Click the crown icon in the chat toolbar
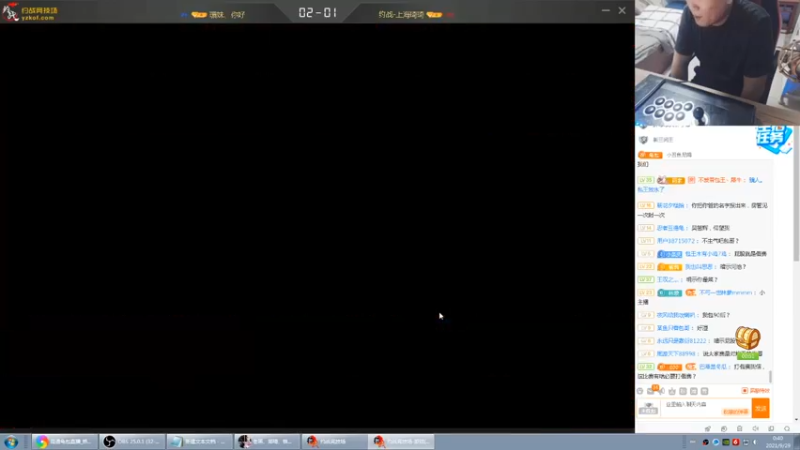The image size is (800, 450). pos(672,391)
